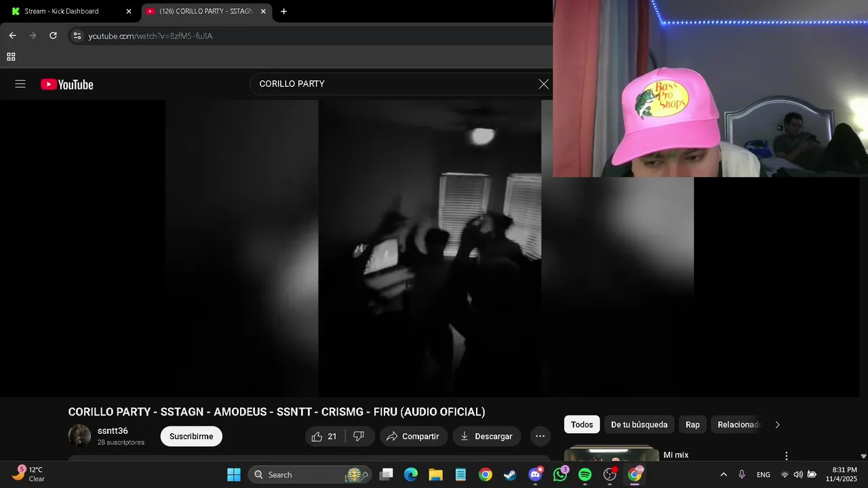View site information icon in address bar
Image resolution: width=868 pixels, height=488 pixels.
point(77,36)
